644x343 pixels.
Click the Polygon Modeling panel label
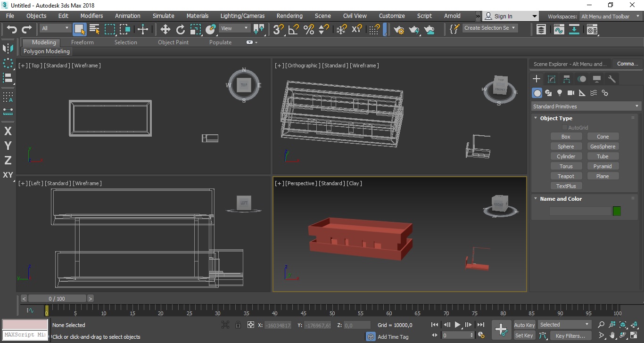[x=47, y=51]
